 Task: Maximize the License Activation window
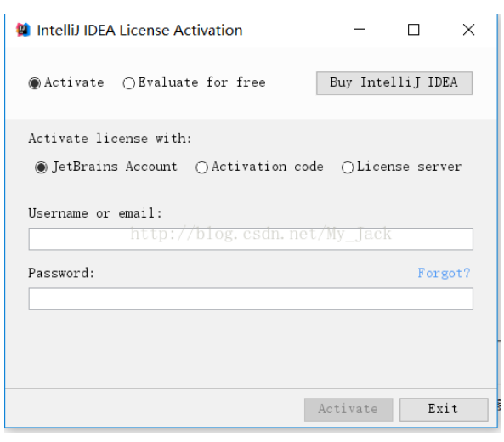point(413,30)
